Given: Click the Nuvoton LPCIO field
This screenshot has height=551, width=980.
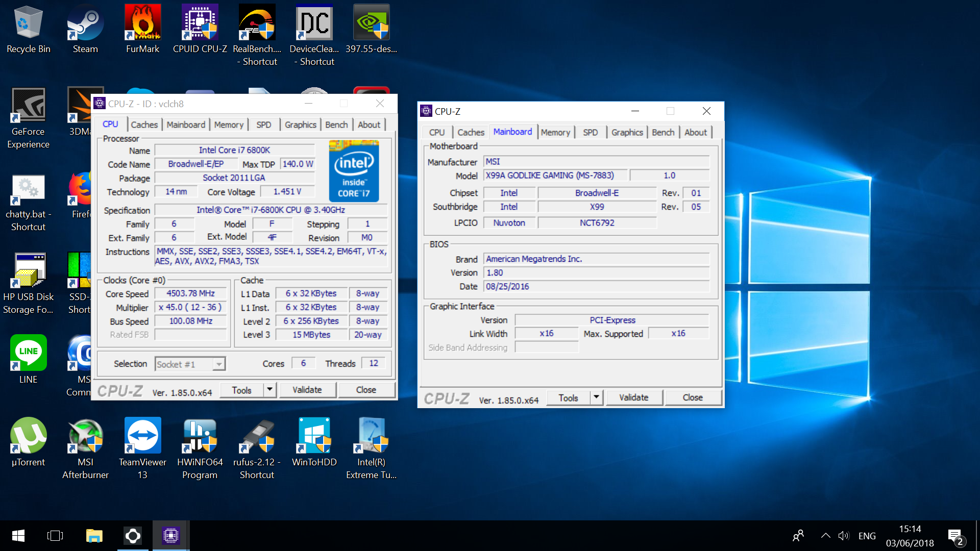Looking at the screenshot, I should tap(509, 222).
